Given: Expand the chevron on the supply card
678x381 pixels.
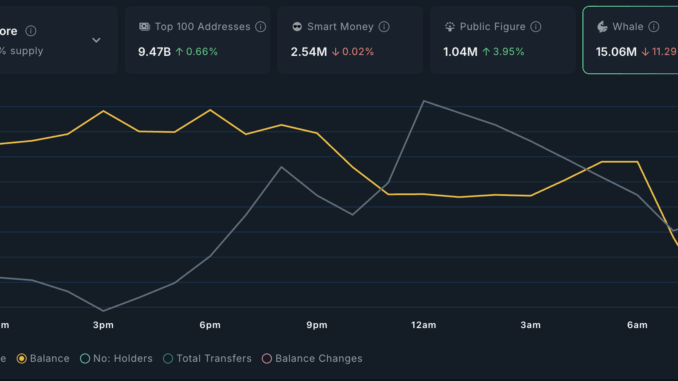Looking at the screenshot, I should point(96,40).
